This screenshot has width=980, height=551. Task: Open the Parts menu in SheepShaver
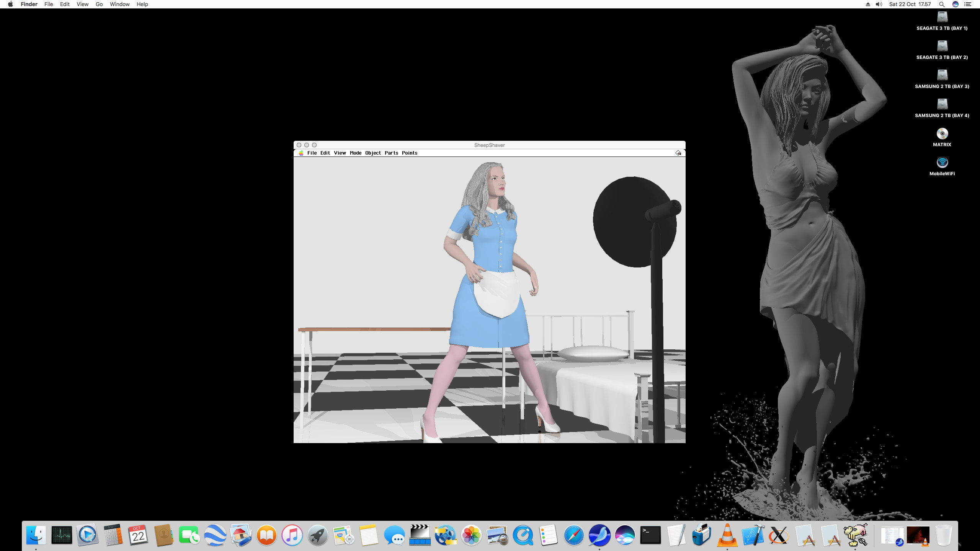pos(391,153)
